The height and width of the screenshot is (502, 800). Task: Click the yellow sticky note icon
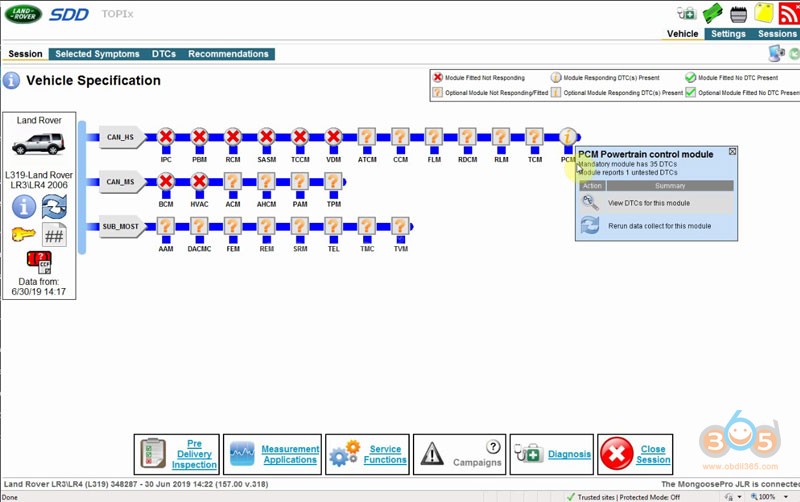click(764, 13)
